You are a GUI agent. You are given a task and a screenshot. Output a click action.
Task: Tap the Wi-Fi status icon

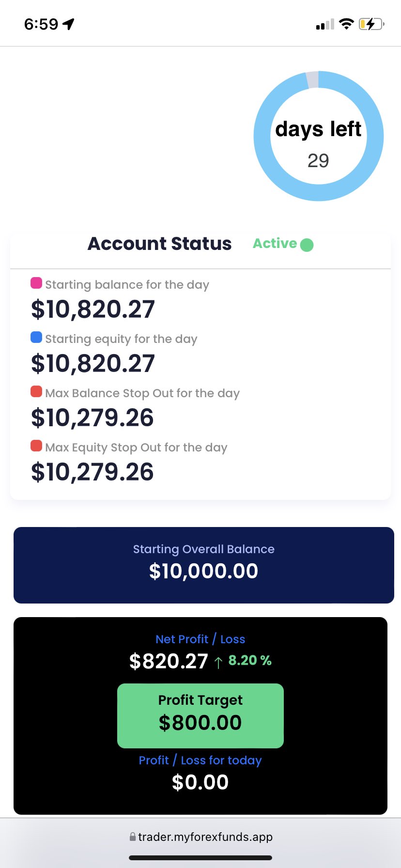346,24
